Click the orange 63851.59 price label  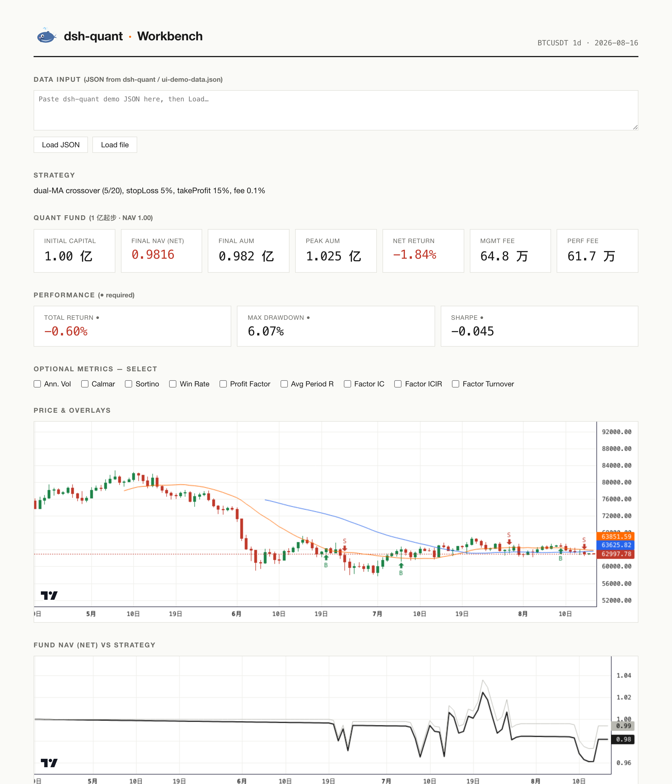point(616,536)
